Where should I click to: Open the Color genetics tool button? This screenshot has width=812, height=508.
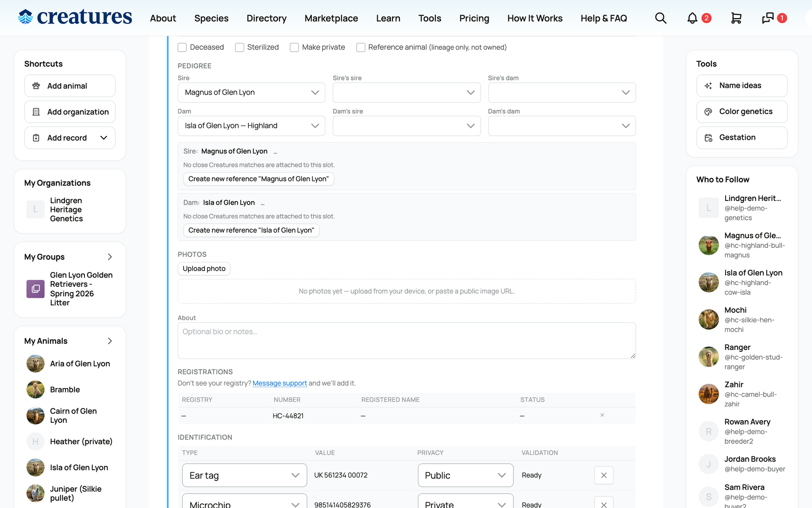tap(741, 111)
